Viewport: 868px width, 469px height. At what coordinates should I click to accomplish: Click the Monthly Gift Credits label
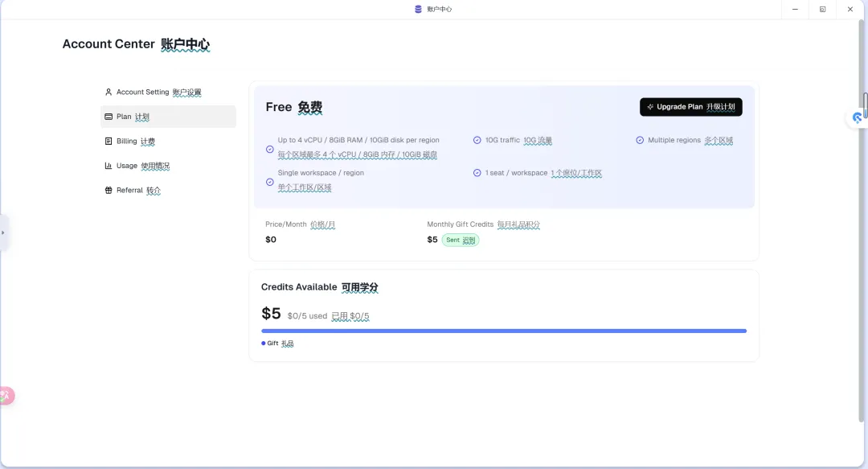click(x=483, y=224)
